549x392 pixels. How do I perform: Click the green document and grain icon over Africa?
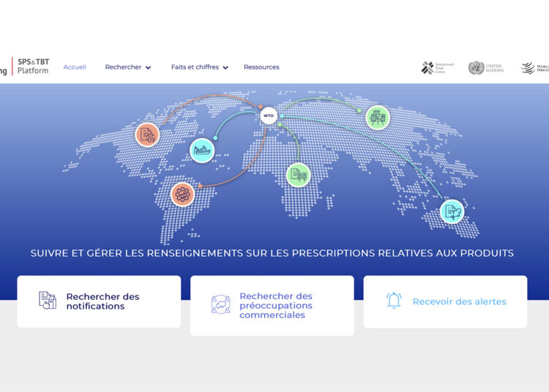click(298, 174)
